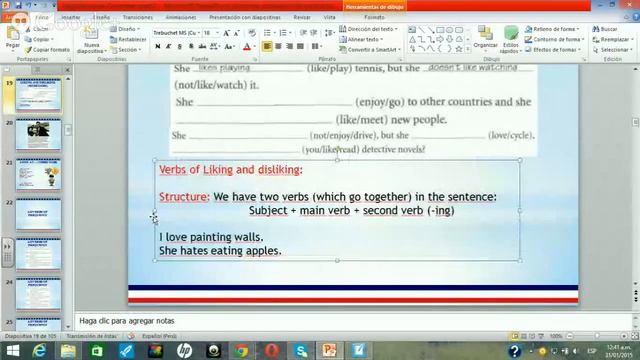Select slide 20 thumbnail
Screen dimensions: 640x360
[38, 135]
